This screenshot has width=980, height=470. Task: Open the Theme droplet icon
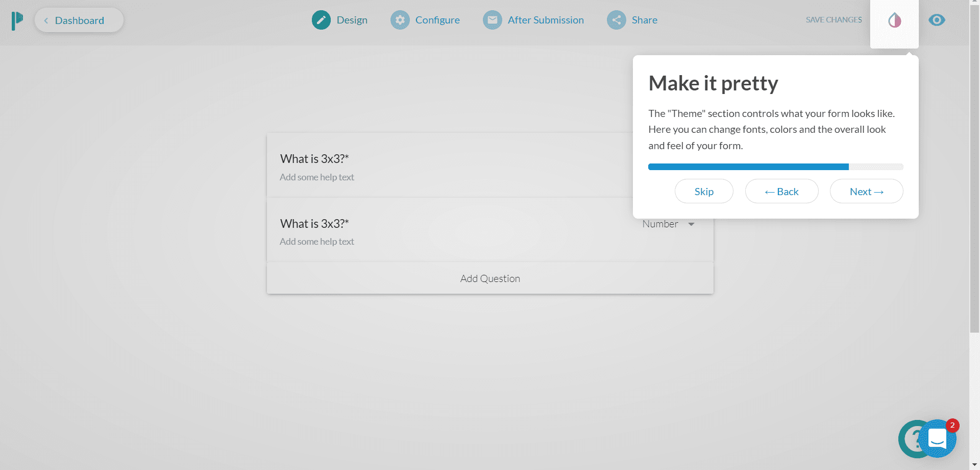894,20
